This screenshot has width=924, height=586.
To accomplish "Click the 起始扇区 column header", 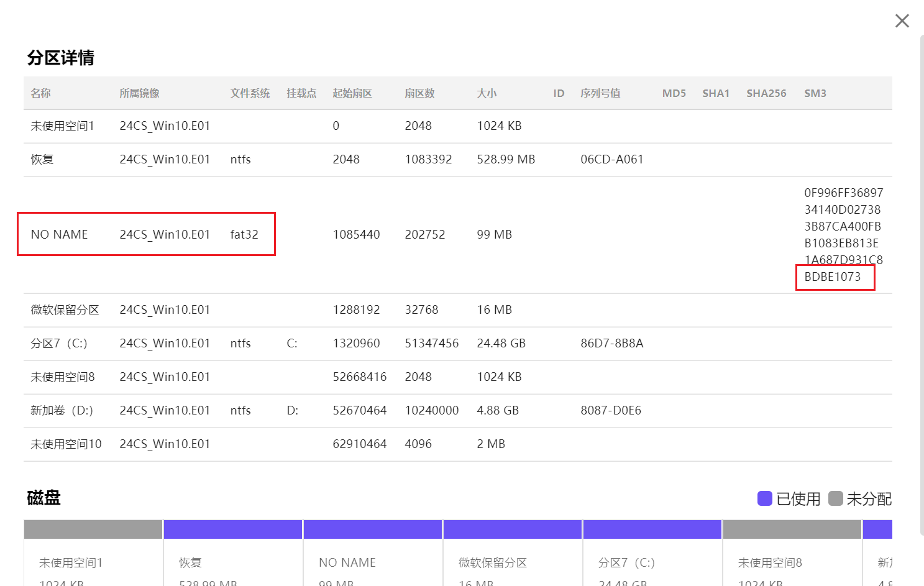I will coord(352,93).
